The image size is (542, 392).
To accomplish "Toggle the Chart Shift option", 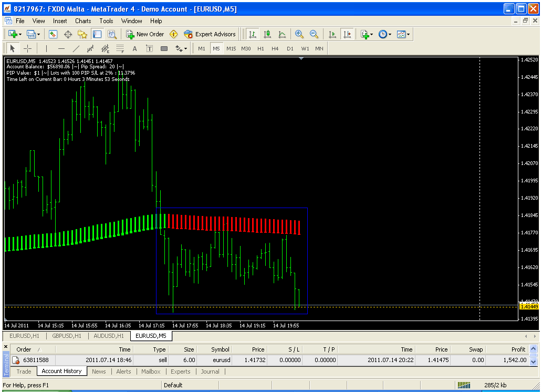I will click(347, 34).
